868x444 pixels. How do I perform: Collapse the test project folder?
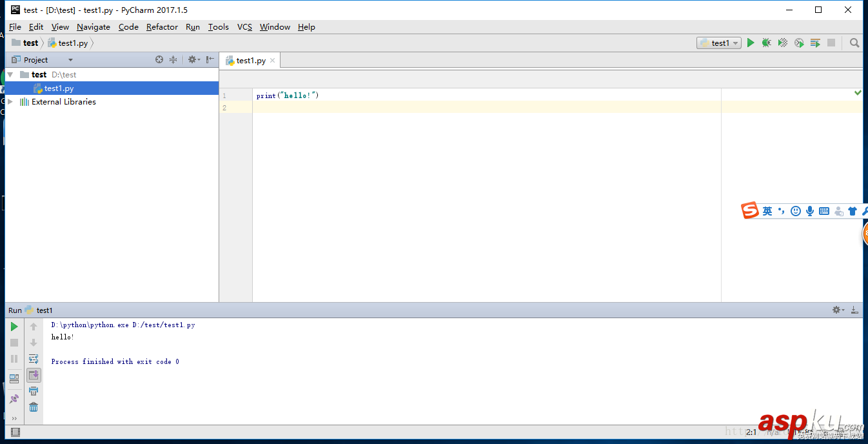(10, 75)
